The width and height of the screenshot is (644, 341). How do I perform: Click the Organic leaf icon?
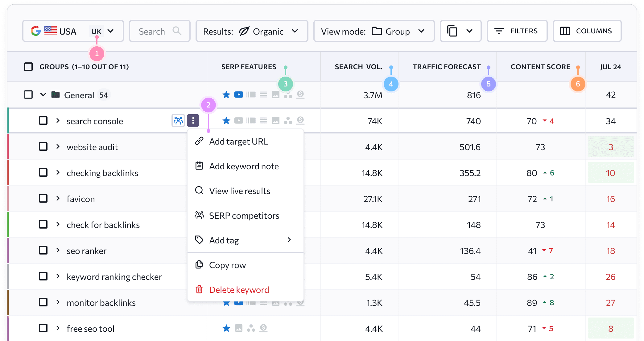coord(244,31)
